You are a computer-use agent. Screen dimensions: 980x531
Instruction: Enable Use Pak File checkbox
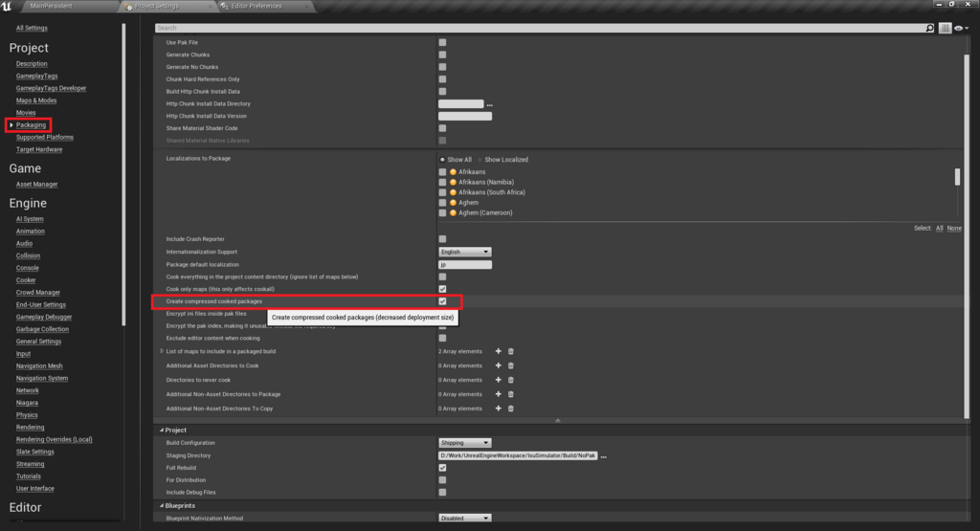tap(442, 42)
